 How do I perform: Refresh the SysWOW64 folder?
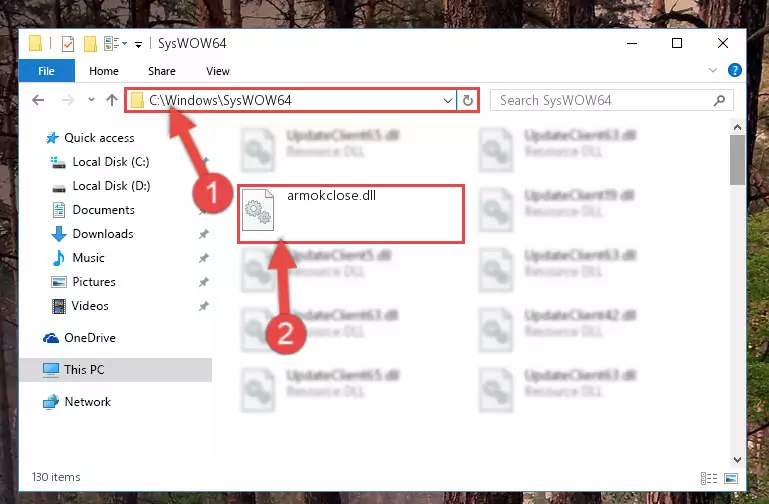click(x=468, y=101)
